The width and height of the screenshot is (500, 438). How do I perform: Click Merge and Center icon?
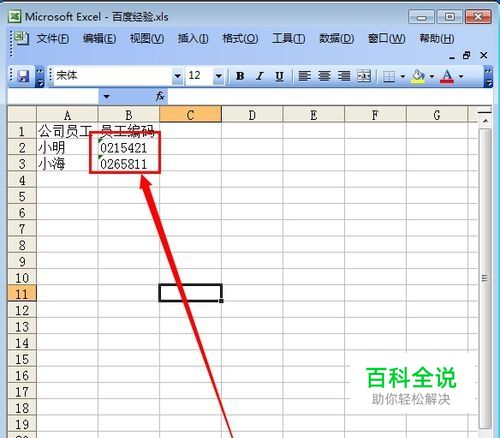(x=364, y=76)
